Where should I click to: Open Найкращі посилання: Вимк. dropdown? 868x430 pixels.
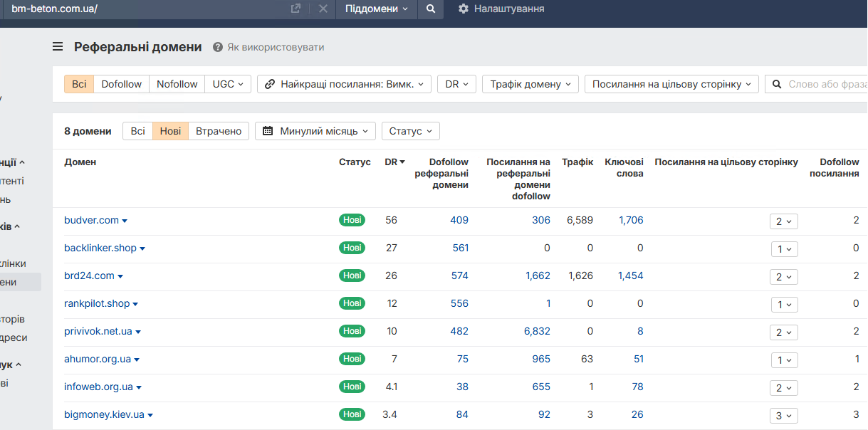(x=344, y=84)
